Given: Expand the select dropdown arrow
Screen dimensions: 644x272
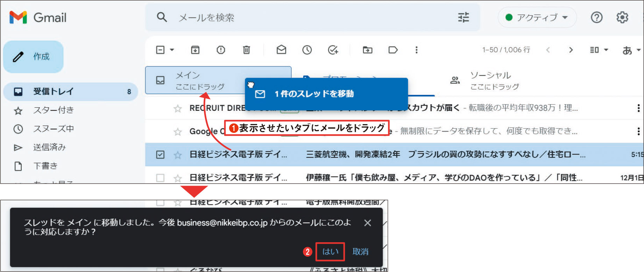Looking at the screenshot, I should pos(172,50).
